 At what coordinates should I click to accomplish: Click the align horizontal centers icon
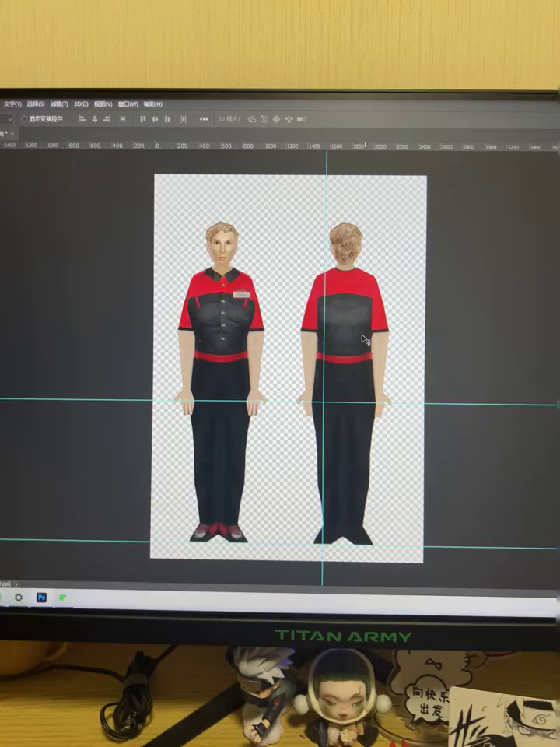coord(95,119)
